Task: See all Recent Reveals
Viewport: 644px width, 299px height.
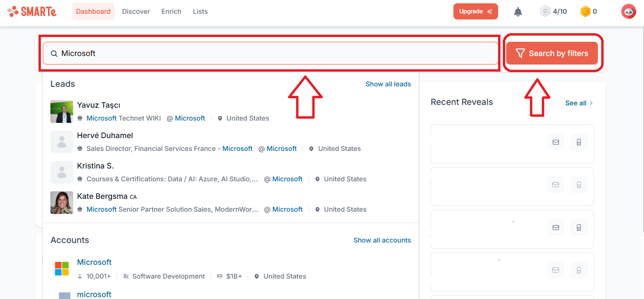Action: pyautogui.click(x=579, y=103)
